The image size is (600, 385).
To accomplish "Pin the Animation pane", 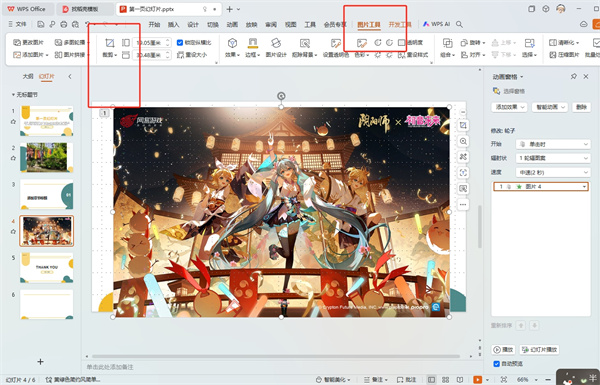I will coord(574,77).
